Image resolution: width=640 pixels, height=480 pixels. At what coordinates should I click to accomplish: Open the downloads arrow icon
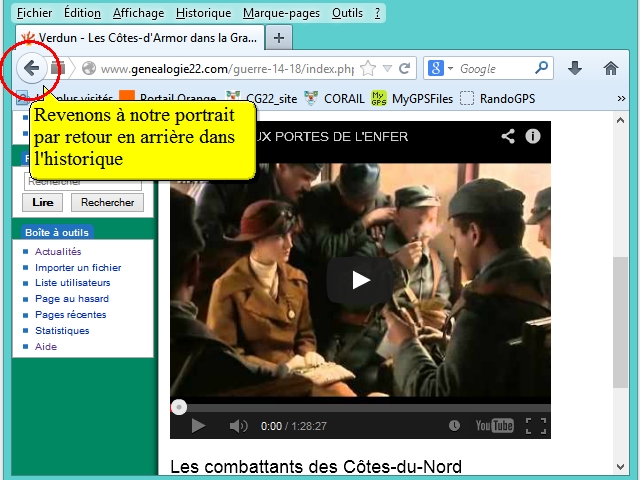[575, 68]
